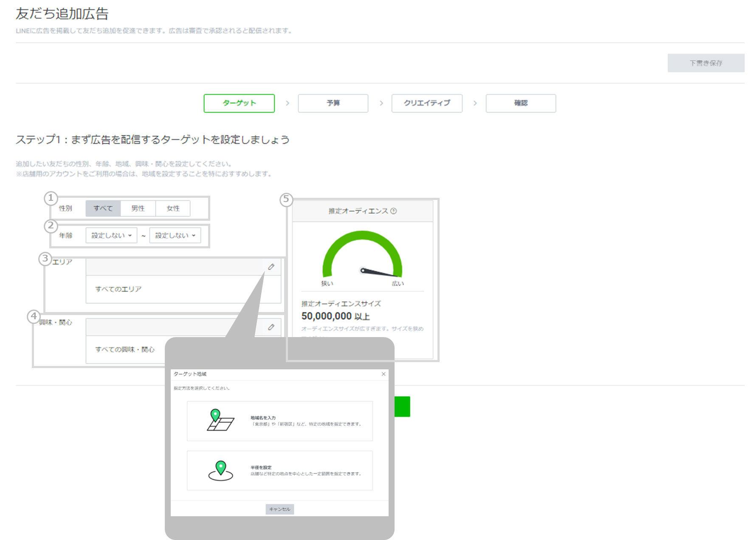This screenshot has height=540, width=756.
Task: Click the すべてのエリア field
Action: click(x=183, y=289)
